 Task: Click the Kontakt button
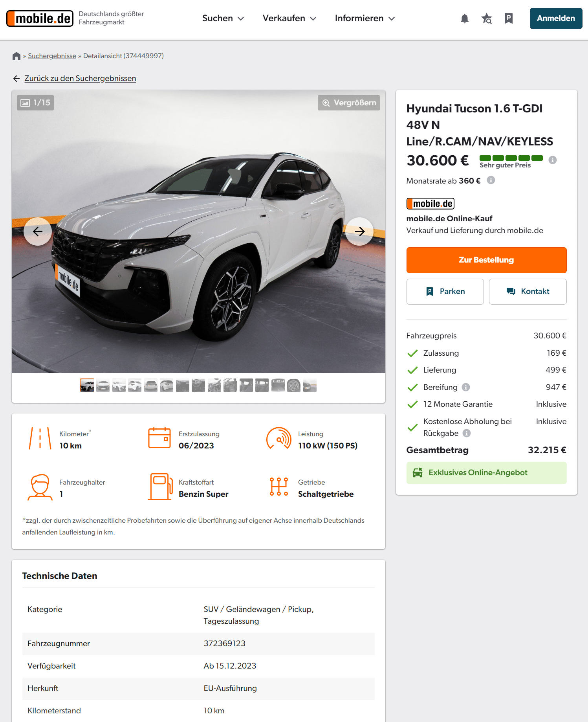tap(528, 292)
